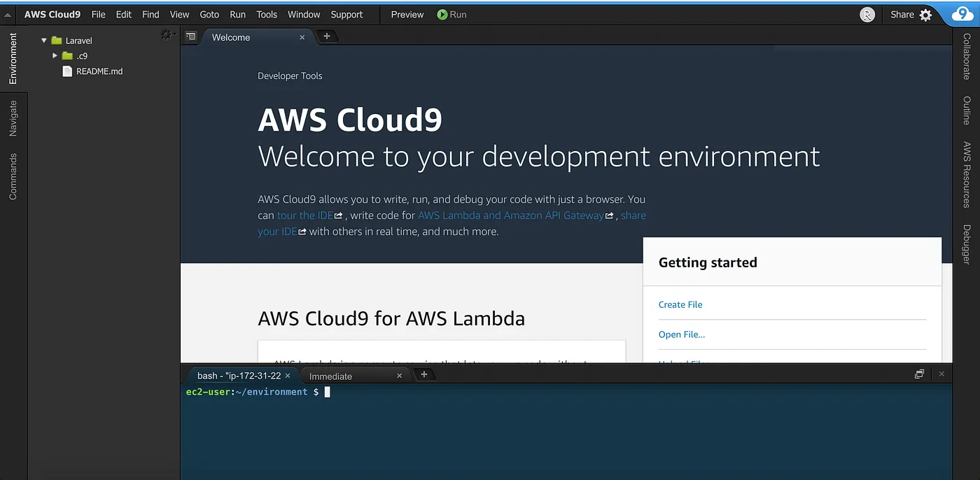Open the Edit menu
This screenshot has height=480, width=980.
(124, 15)
